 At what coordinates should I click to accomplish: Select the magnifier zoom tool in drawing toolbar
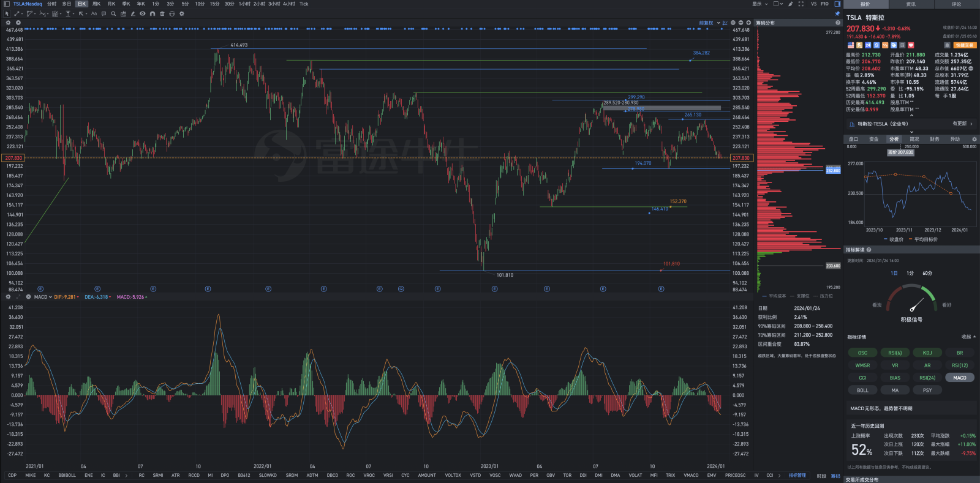tap(113, 13)
